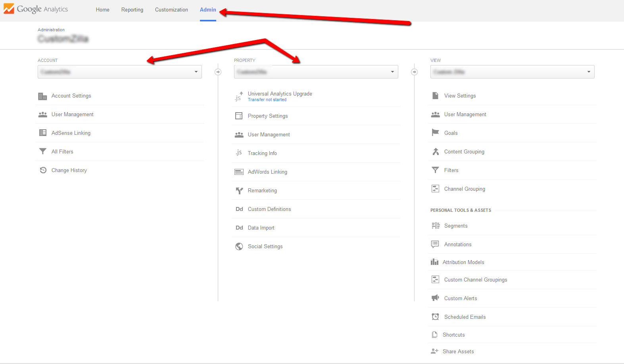The image size is (624, 364).
Task: Open Tracking Info
Action: (x=262, y=153)
